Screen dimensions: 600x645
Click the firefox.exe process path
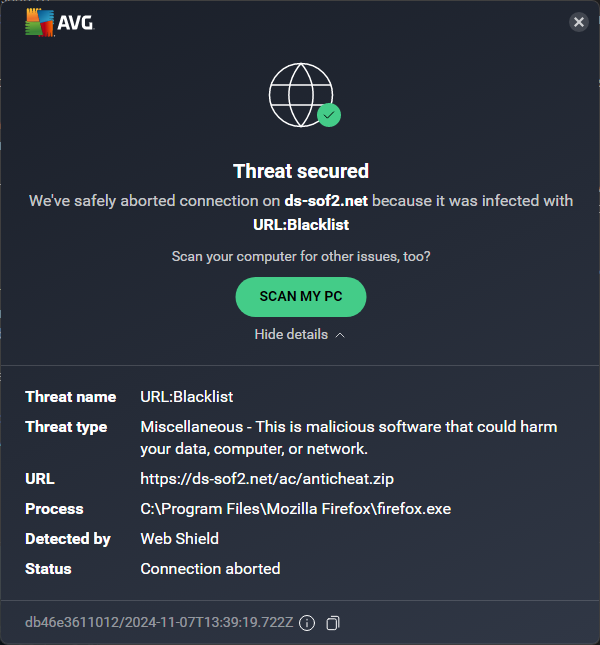click(296, 509)
